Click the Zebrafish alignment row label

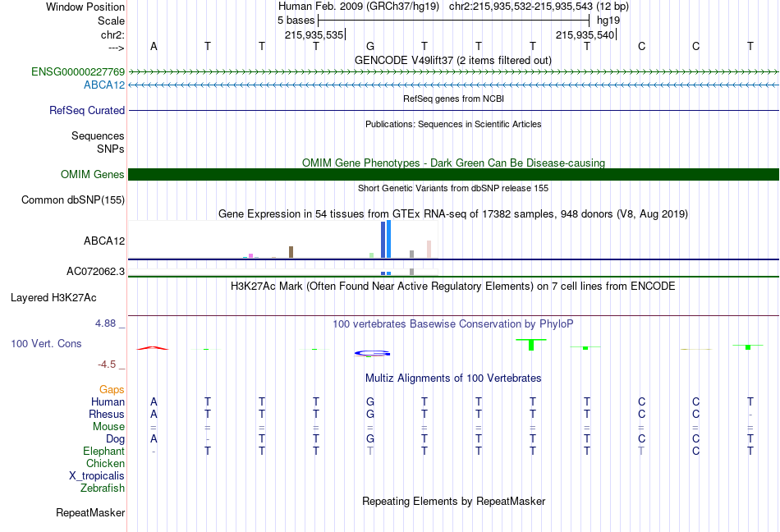click(103, 488)
